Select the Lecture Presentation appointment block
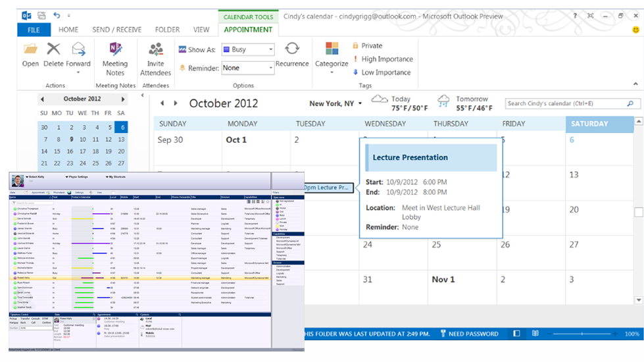 point(328,188)
